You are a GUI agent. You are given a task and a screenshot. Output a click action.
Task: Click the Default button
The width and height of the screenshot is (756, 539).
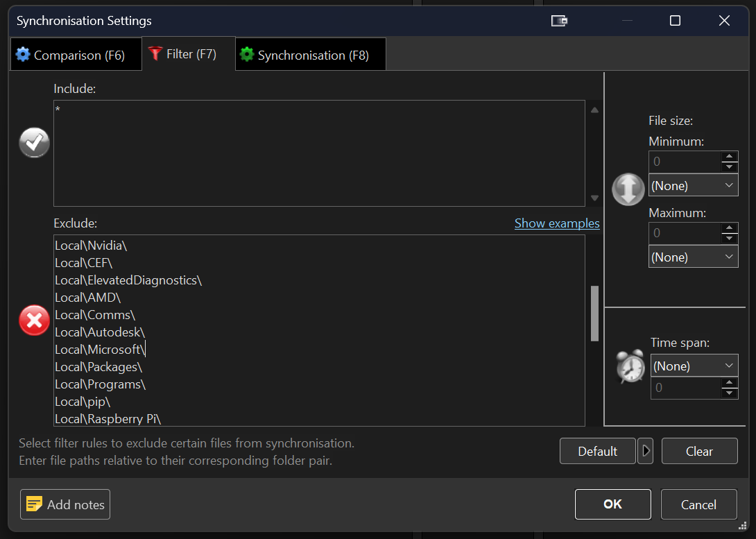point(597,452)
